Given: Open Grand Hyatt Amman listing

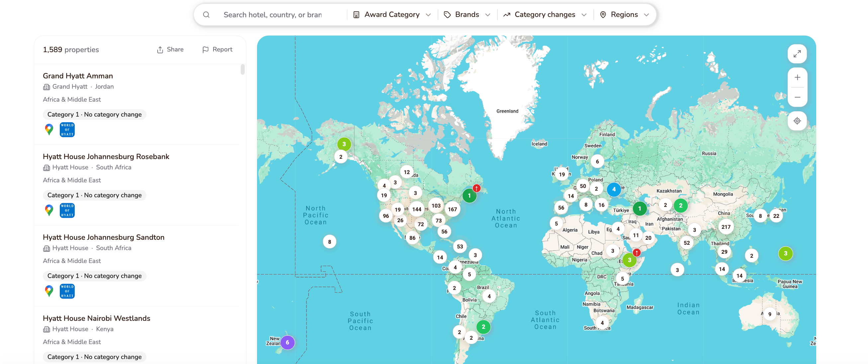Looking at the screenshot, I should (x=78, y=76).
